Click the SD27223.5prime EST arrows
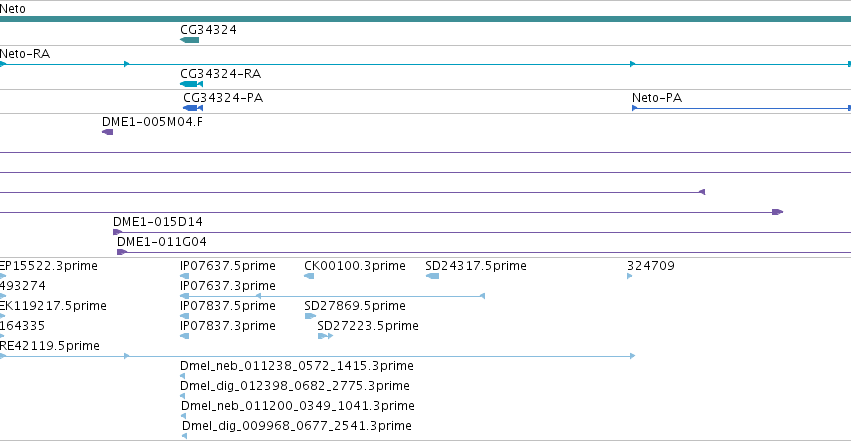This screenshot has height=441, width=851. [x=325, y=336]
